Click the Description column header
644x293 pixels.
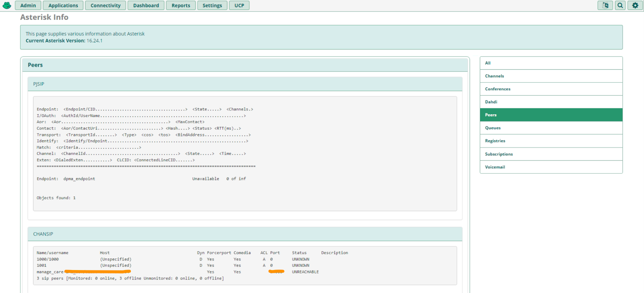click(x=334, y=253)
